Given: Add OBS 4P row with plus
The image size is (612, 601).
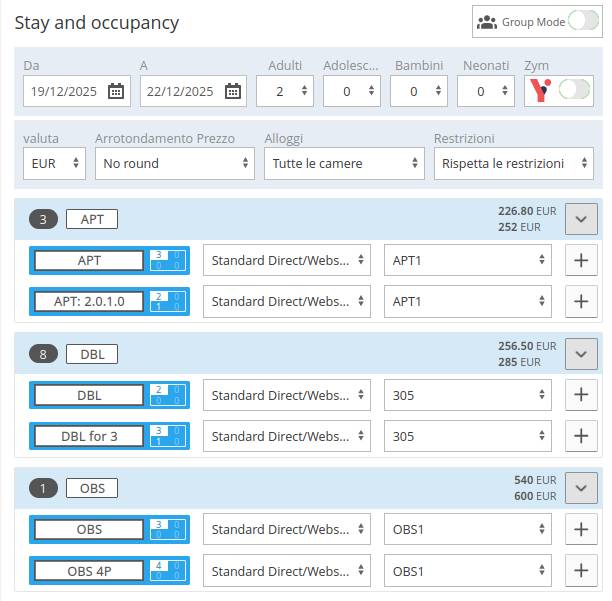Looking at the screenshot, I should (581, 571).
